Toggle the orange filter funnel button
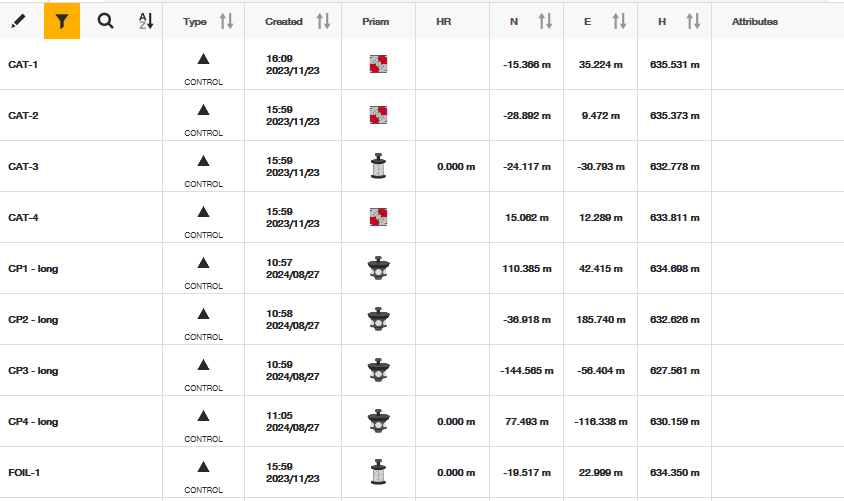Image resolution: width=844 pixels, height=501 pixels. point(62,20)
